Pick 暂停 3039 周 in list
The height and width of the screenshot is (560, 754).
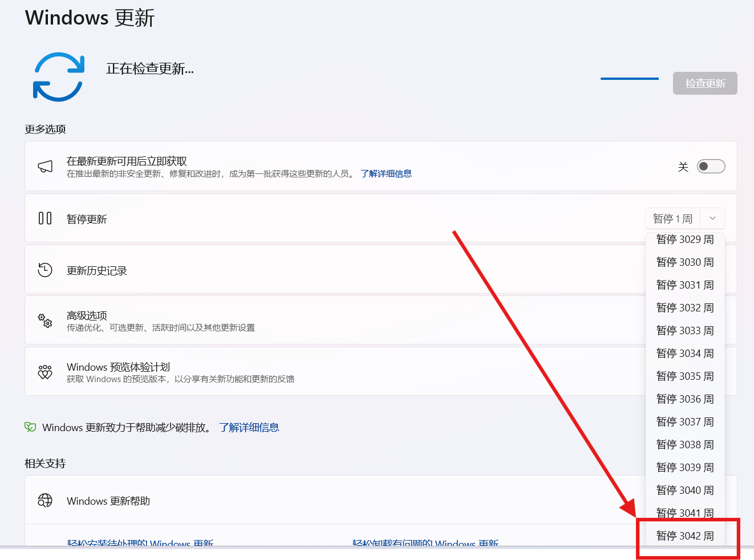685,468
